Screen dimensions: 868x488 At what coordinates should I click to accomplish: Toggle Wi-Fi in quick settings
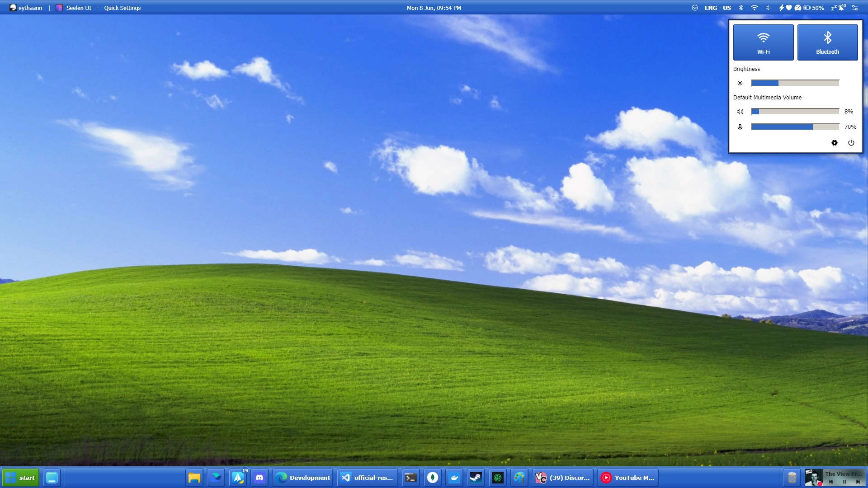(763, 42)
